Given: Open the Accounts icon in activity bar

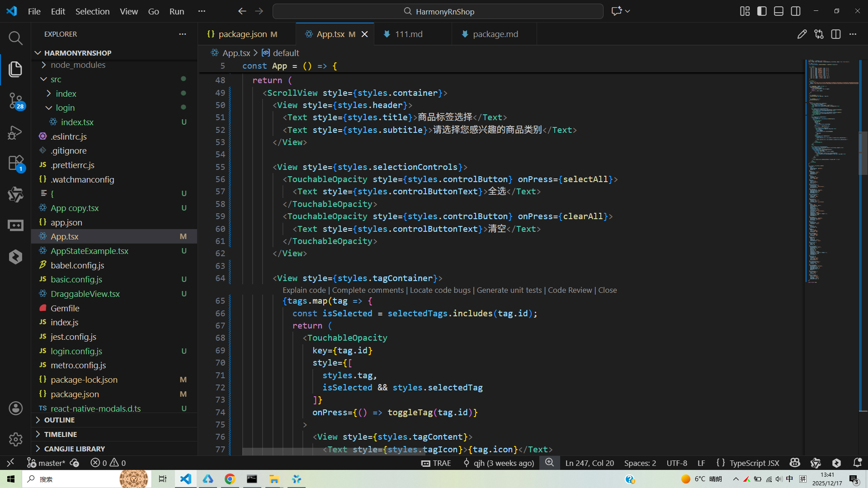Looking at the screenshot, I should tap(15, 408).
